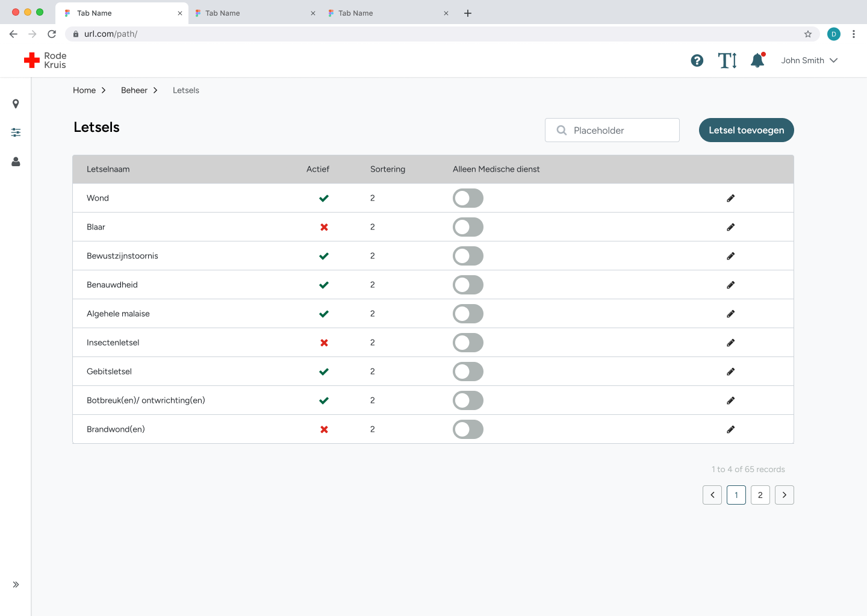Click the Actief column header
This screenshot has height=616, width=867.
click(318, 169)
